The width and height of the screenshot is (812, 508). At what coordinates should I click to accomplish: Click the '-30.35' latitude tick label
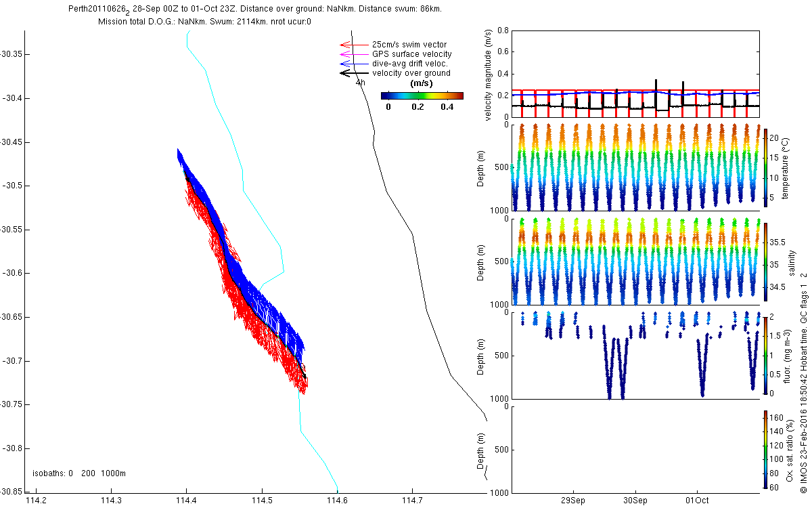[x=11, y=54]
